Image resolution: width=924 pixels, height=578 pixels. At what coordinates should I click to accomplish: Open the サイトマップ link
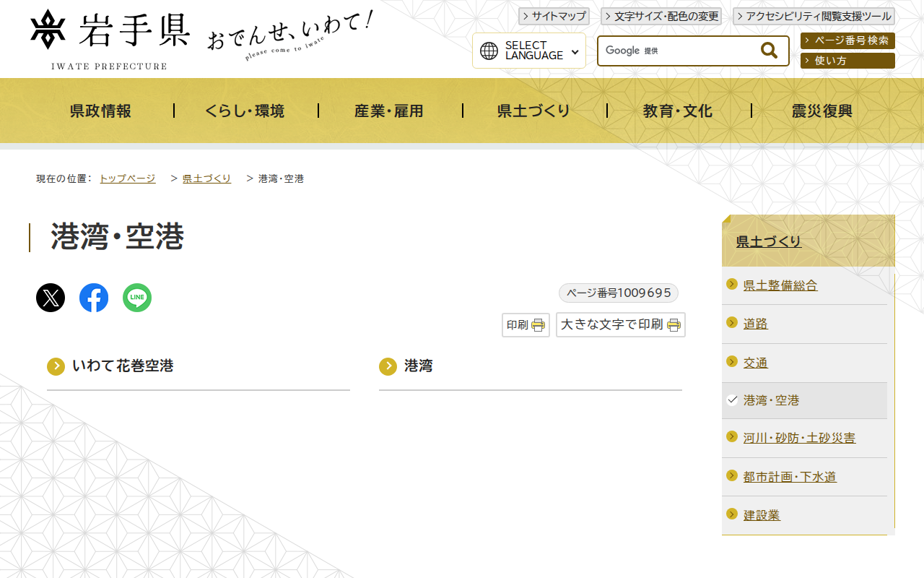pyautogui.click(x=554, y=17)
